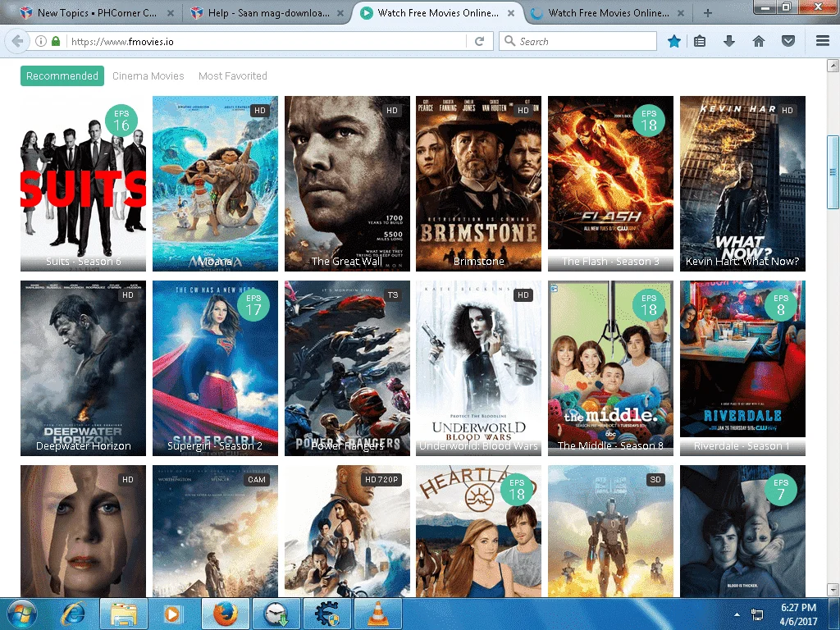
Task: Open the gear shield taskbar icon
Action: tap(326, 614)
